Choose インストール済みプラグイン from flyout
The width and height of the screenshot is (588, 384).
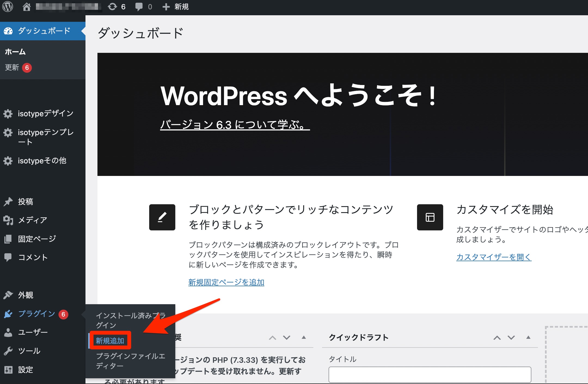[131, 320]
